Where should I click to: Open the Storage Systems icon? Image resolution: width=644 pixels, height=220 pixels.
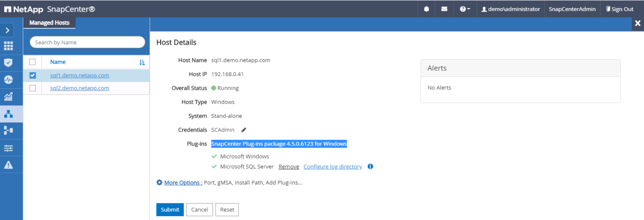(x=8, y=131)
